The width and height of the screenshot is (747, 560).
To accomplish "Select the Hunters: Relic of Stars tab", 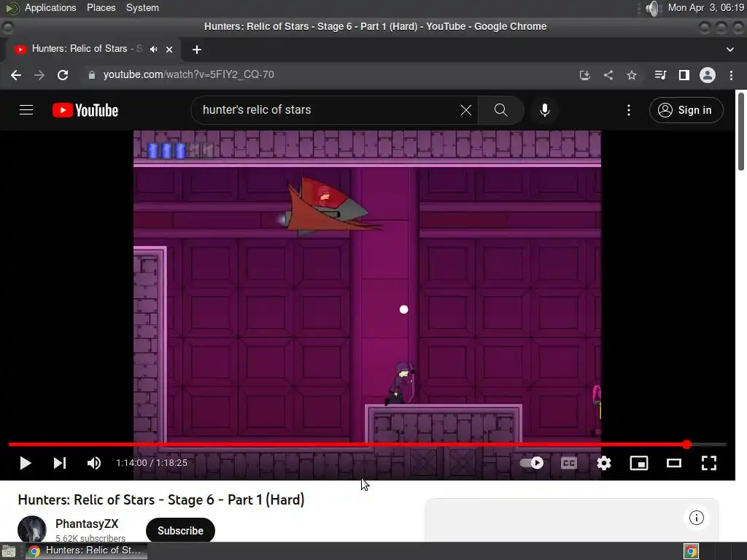I will (x=88, y=49).
